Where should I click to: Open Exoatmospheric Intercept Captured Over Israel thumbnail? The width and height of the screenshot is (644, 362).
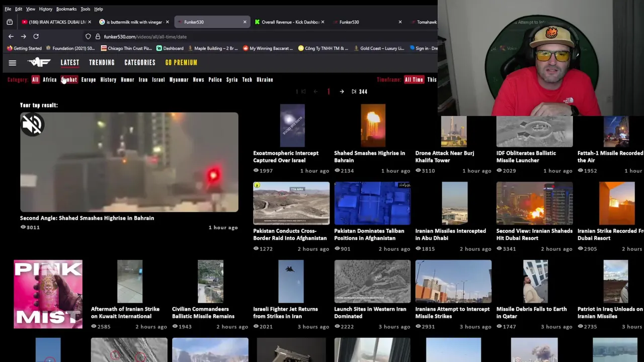292,126
